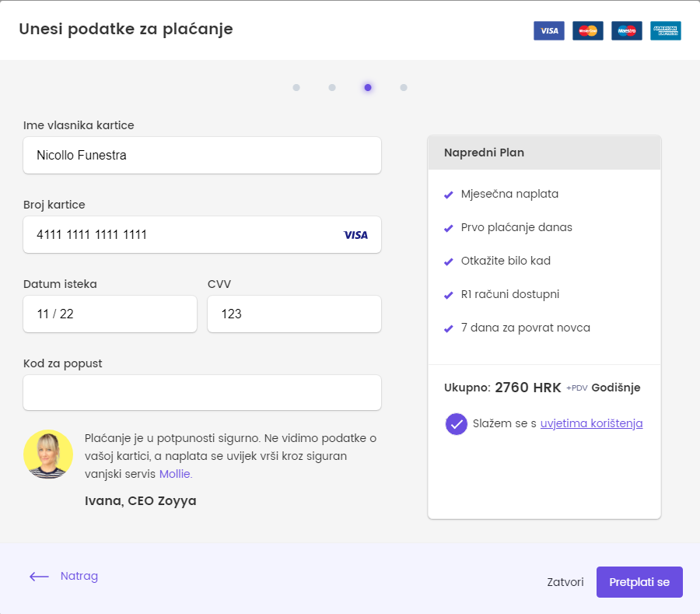Click the Visa logo in header
The image size is (700, 614).
(549, 30)
